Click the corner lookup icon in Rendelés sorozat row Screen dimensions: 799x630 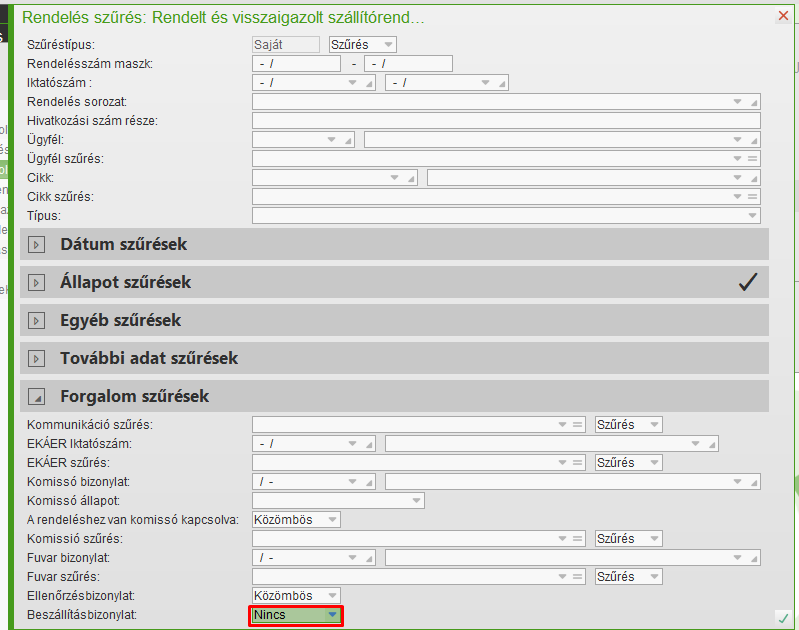(x=754, y=102)
